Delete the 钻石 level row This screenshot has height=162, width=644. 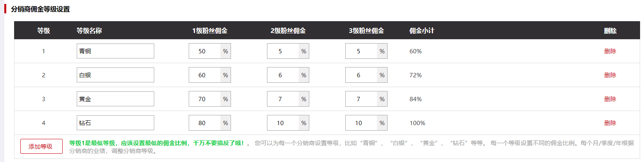click(x=610, y=123)
